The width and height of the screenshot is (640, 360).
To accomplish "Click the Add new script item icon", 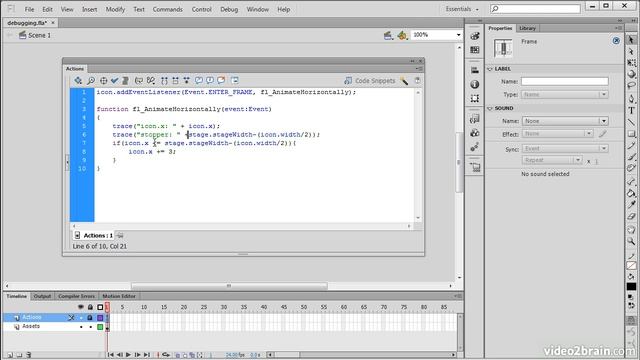I will [x=78, y=81].
